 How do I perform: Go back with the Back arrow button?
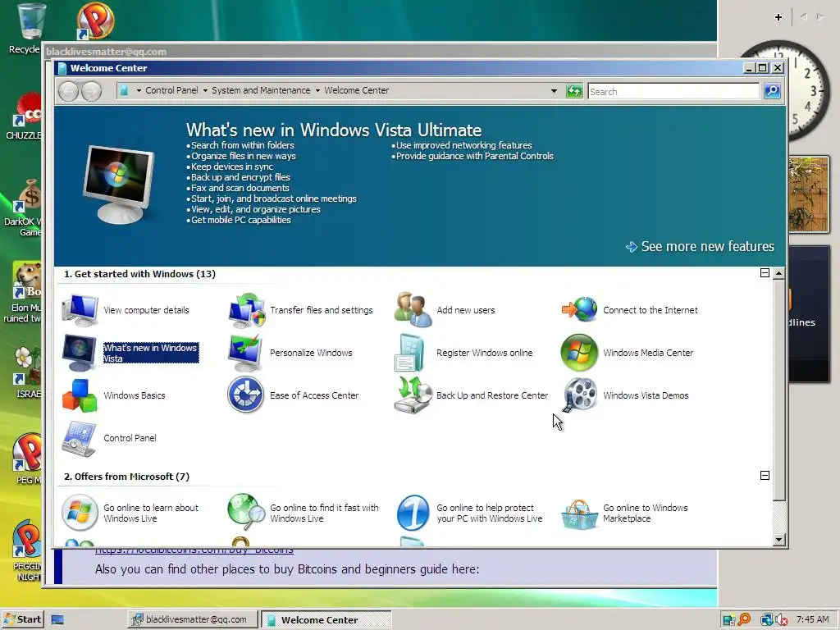[69, 91]
